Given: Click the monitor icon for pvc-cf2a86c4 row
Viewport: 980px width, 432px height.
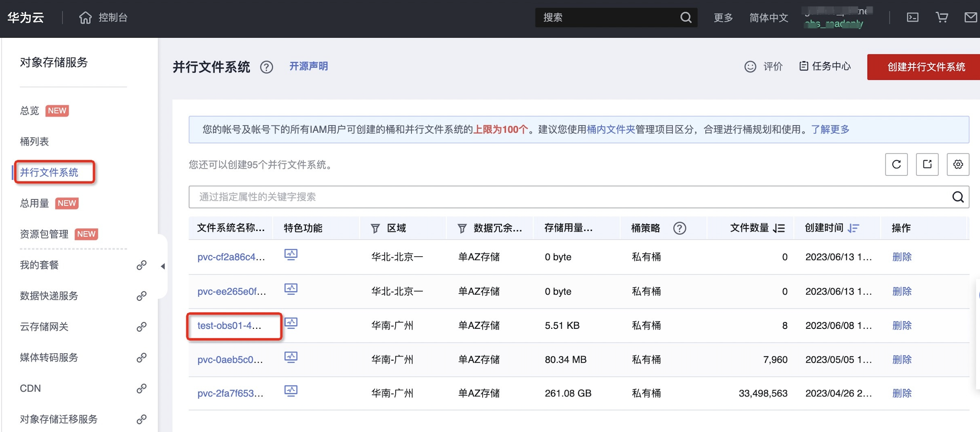Looking at the screenshot, I should point(291,254).
